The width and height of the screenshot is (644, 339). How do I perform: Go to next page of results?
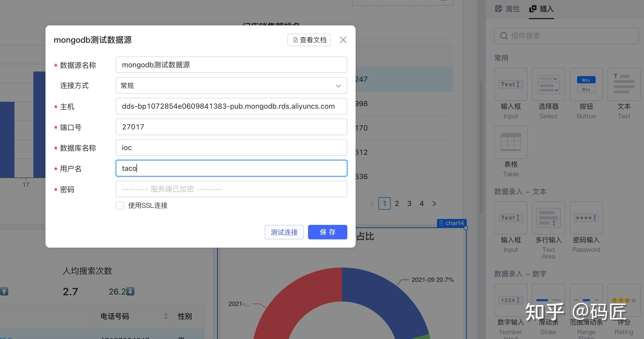tap(434, 204)
